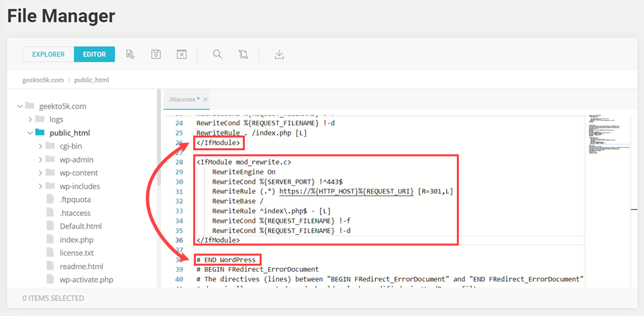Click geekto5k.com in the breadcrumb

pyautogui.click(x=42, y=80)
